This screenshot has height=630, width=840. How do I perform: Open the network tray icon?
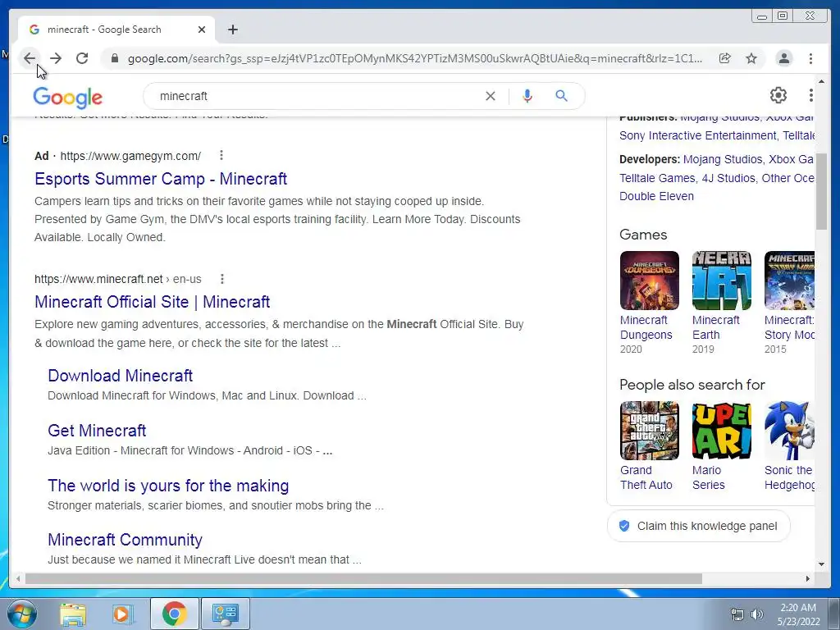[x=737, y=614]
